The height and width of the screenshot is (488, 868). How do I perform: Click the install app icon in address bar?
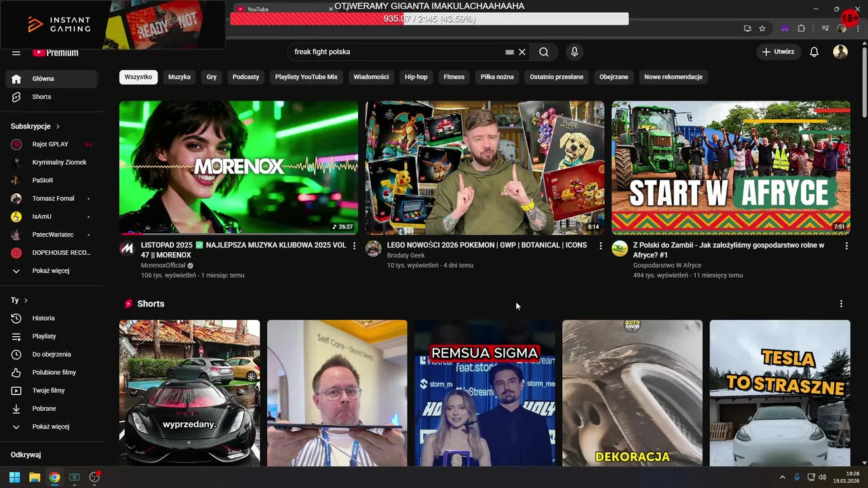point(747,28)
